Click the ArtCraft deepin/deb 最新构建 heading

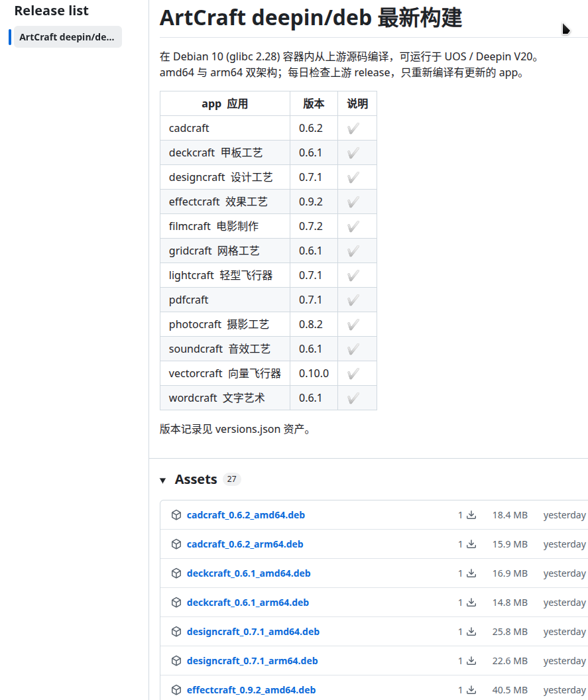pyautogui.click(x=311, y=18)
